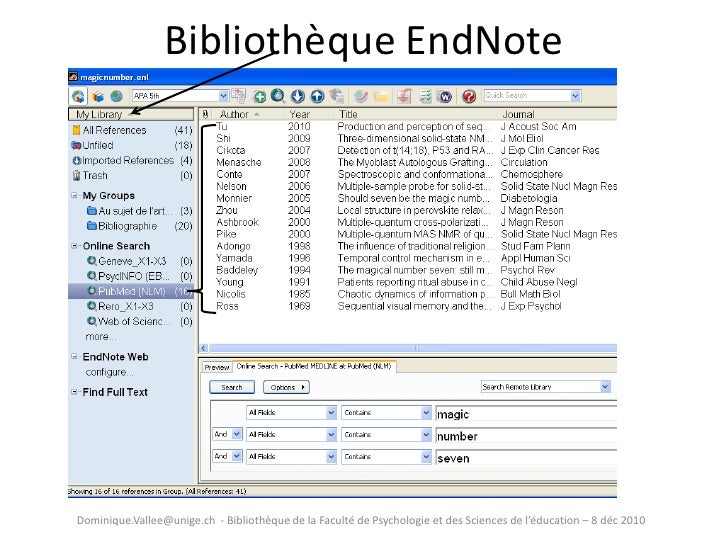Open the Search Remote Library dropdown

605,387
